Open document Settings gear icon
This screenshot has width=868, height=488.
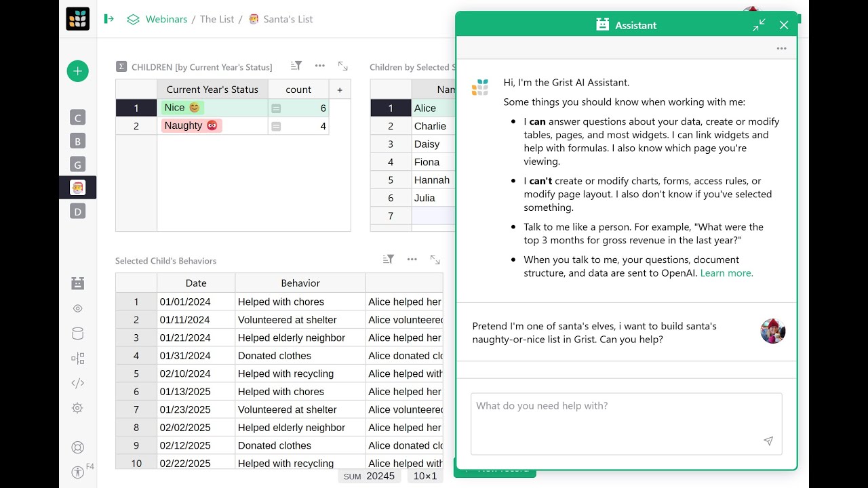[77, 408]
